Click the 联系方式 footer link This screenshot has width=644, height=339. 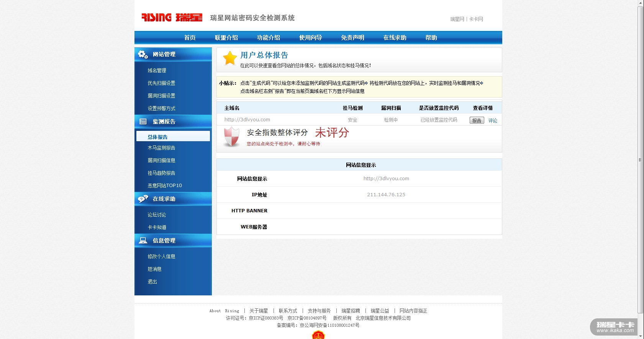click(x=288, y=311)
